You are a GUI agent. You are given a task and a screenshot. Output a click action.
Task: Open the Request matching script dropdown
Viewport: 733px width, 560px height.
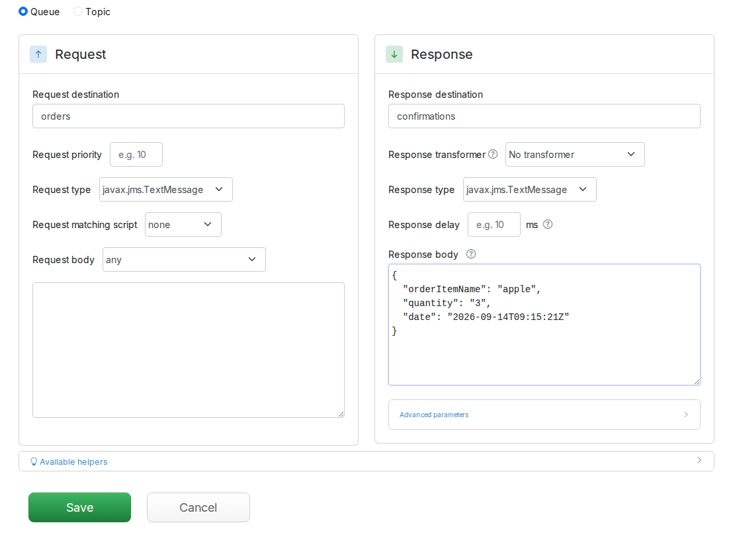point(183,224)
